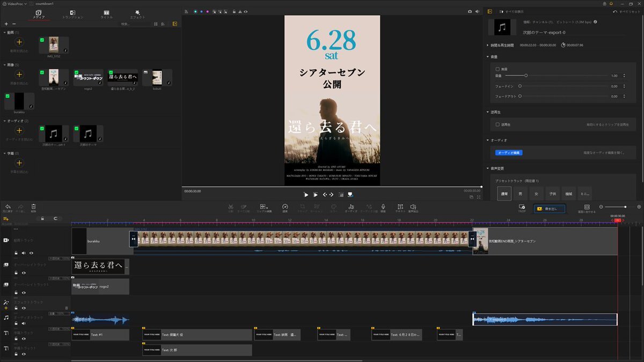This screenshot has width=644, height=362.
Task: Switch to the タイトル tab
Action: [106, 14]
